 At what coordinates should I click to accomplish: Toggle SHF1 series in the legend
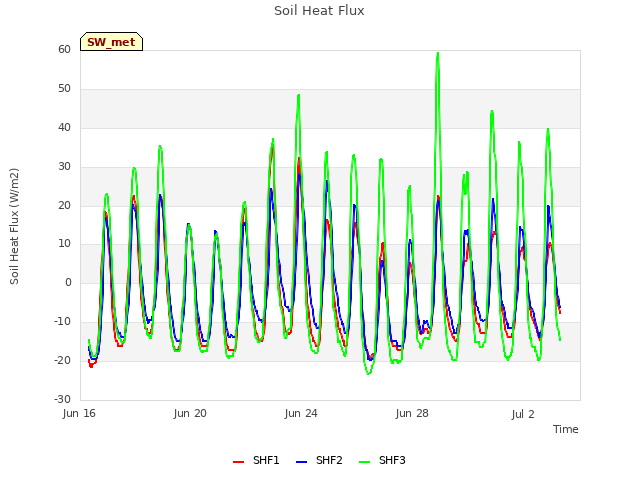256,460
